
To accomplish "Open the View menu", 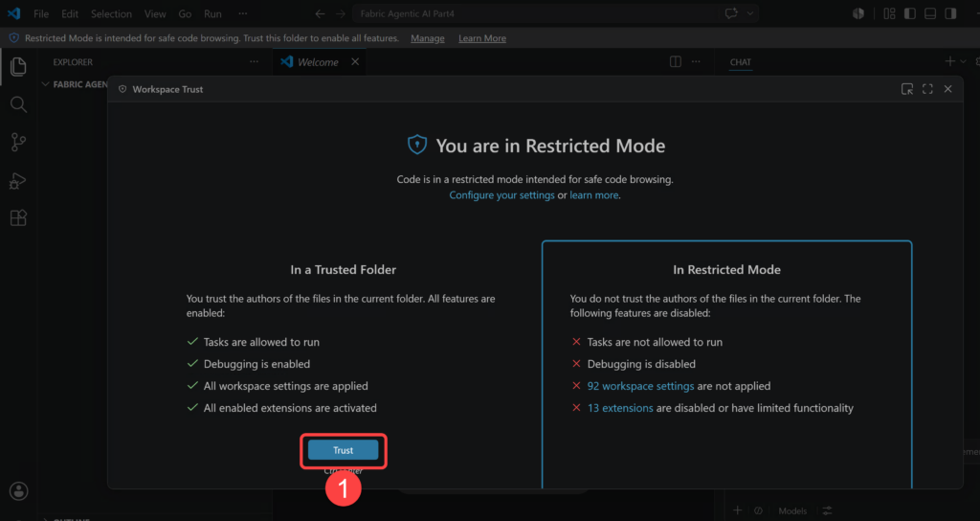I will click(x=155, y=13).
